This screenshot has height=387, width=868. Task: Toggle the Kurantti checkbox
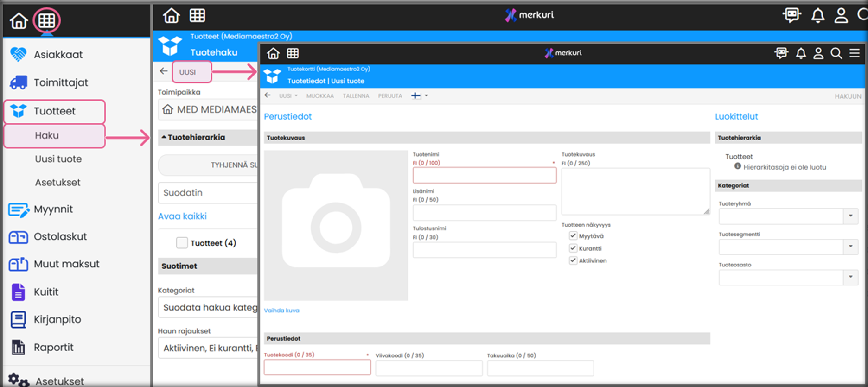(573, 248)
